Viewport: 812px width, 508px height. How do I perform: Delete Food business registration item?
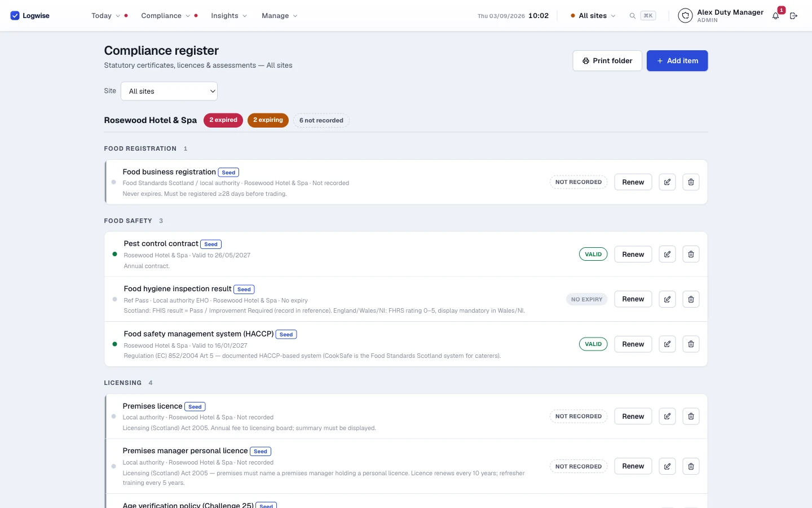pos(691,182)
